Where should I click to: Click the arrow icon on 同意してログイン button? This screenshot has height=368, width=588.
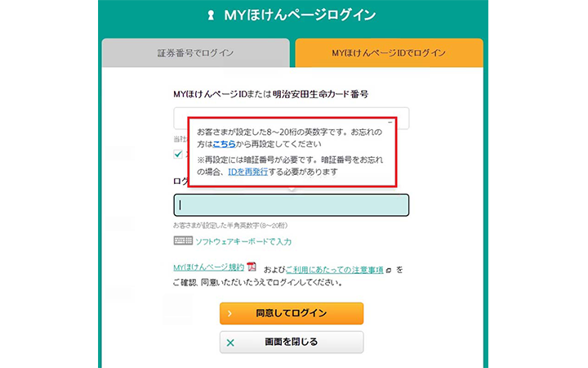pos(230,313)
